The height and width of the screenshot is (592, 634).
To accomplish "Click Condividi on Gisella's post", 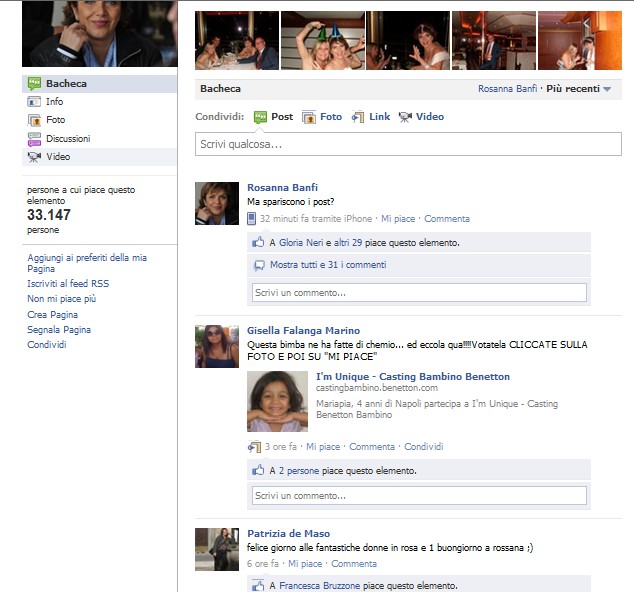I will (x=424, y=447).
